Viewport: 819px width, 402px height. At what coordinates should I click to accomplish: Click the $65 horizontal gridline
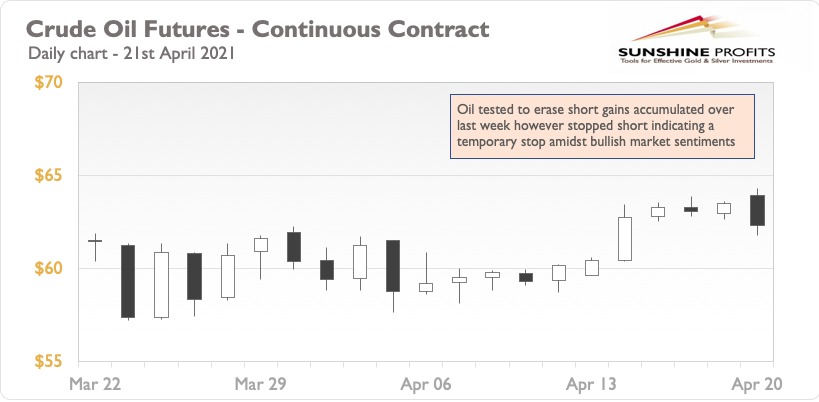click(x=426, y=175)
